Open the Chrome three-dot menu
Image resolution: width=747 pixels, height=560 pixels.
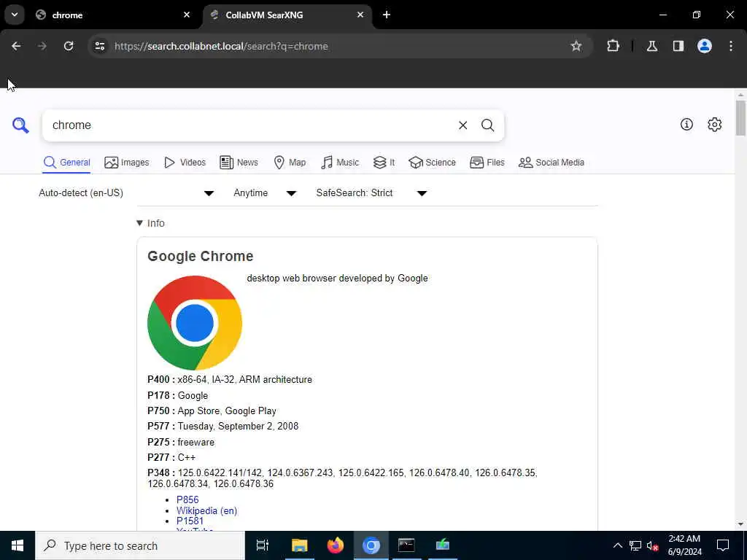(730, 46)
